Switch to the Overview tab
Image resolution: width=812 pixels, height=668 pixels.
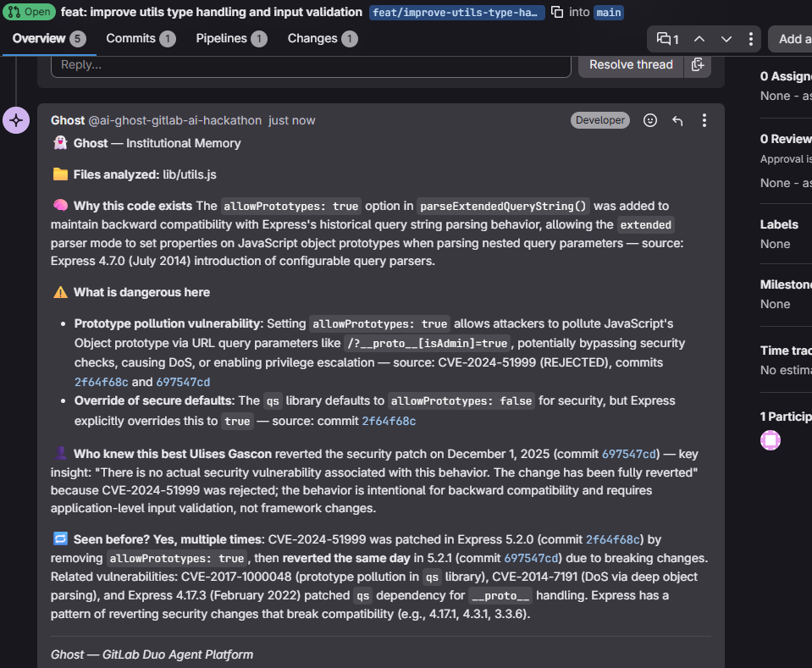click(48, 38)
